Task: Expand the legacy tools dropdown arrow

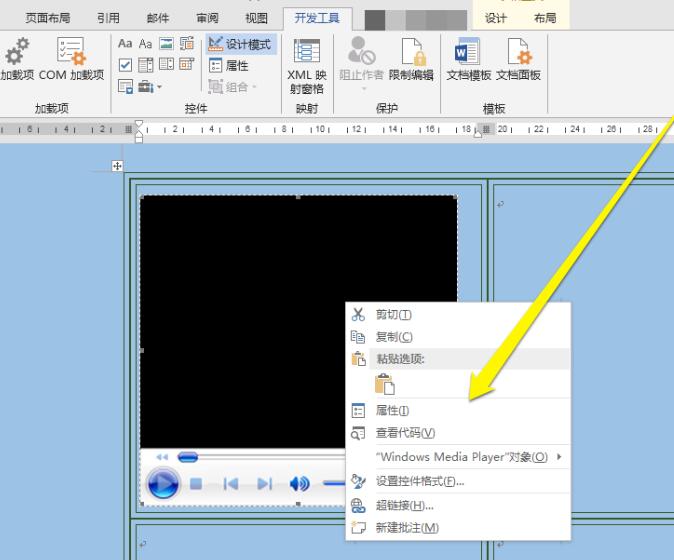Action: [159, 87]
